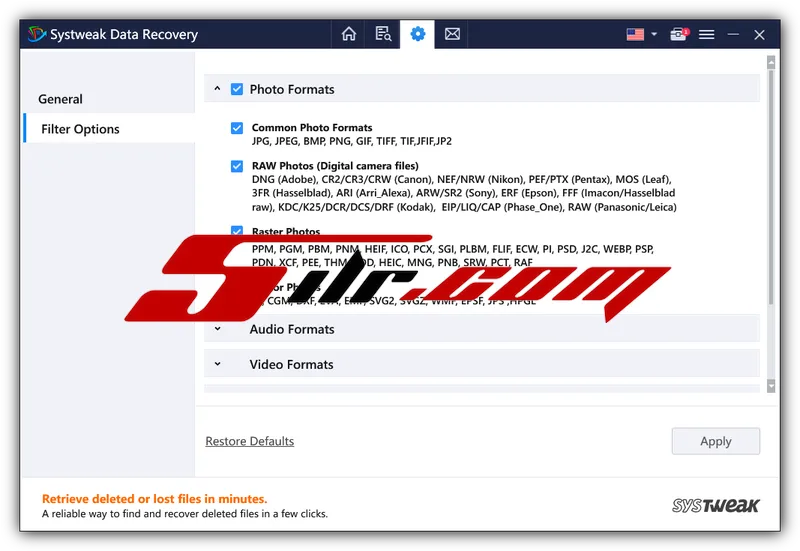Image resolution: width=800 pixels, height=551 pixels.
Task: Click the 'Audio Formats' heading text
Action: pos(292,329)
